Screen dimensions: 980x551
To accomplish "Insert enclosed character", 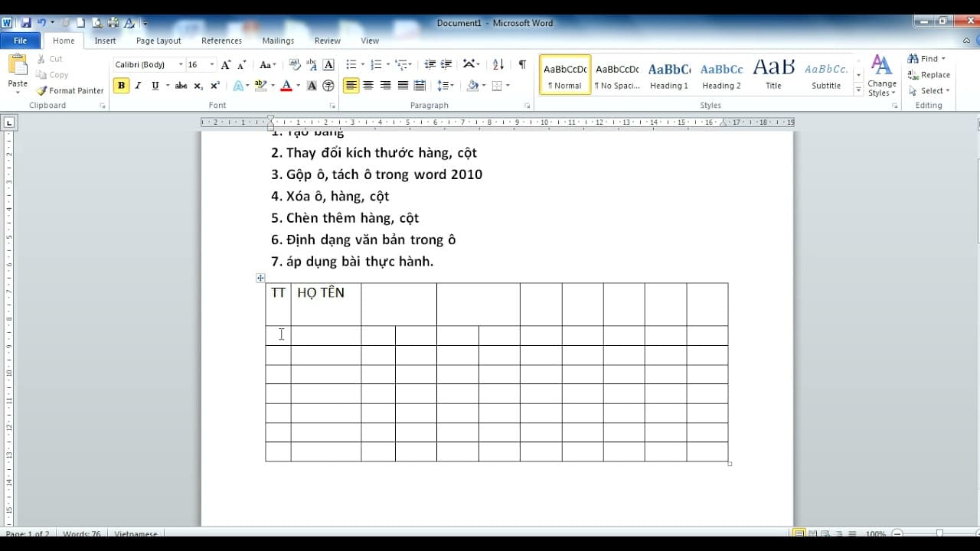I will 328,86.
